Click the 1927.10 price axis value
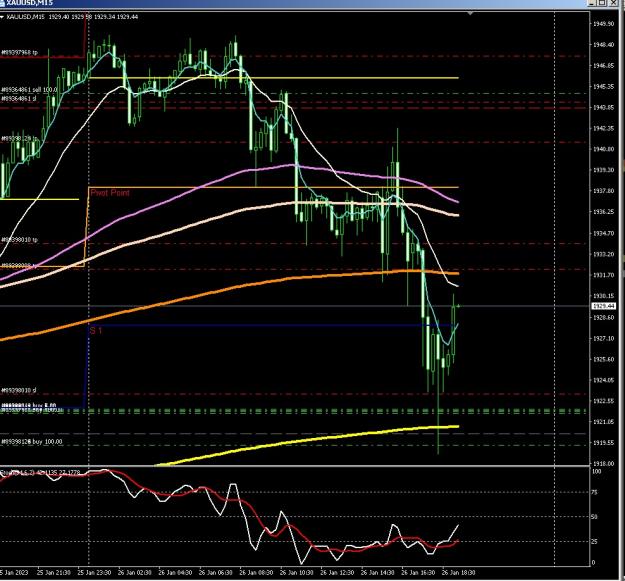The width and height of the screenshot is (625, 581). point(603,338)
